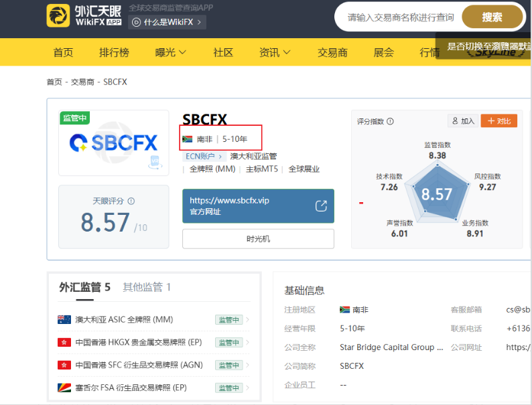
Task: Click the broker name search field
Action: tap(401, 17)
